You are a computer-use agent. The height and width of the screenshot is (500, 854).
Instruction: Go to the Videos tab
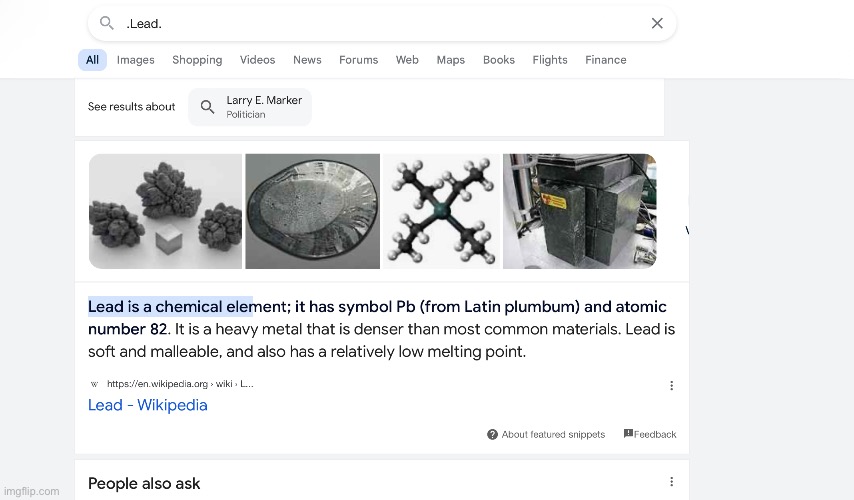point(258,60)
